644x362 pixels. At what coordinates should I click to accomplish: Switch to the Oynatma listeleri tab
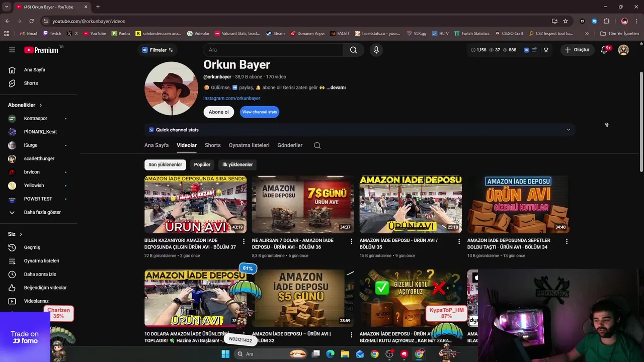coord(249,145)
